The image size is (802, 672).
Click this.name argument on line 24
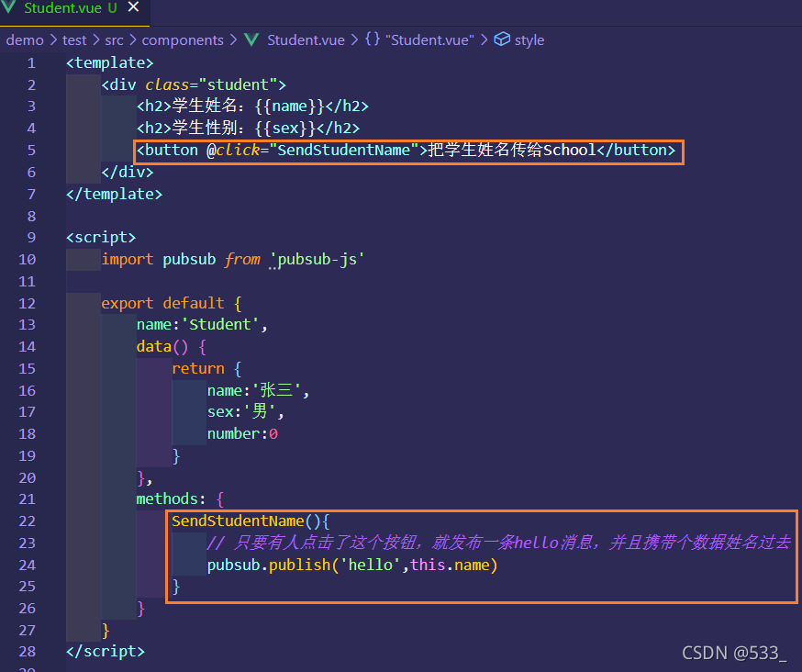tap(450, 565)
